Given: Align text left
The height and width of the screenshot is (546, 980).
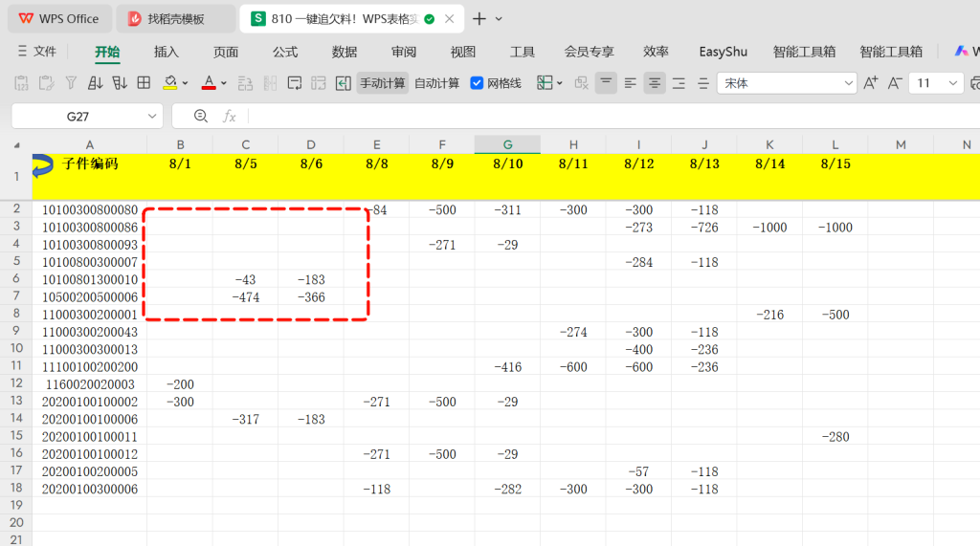Looking at the screenshot, I should (x=630, y=83).
